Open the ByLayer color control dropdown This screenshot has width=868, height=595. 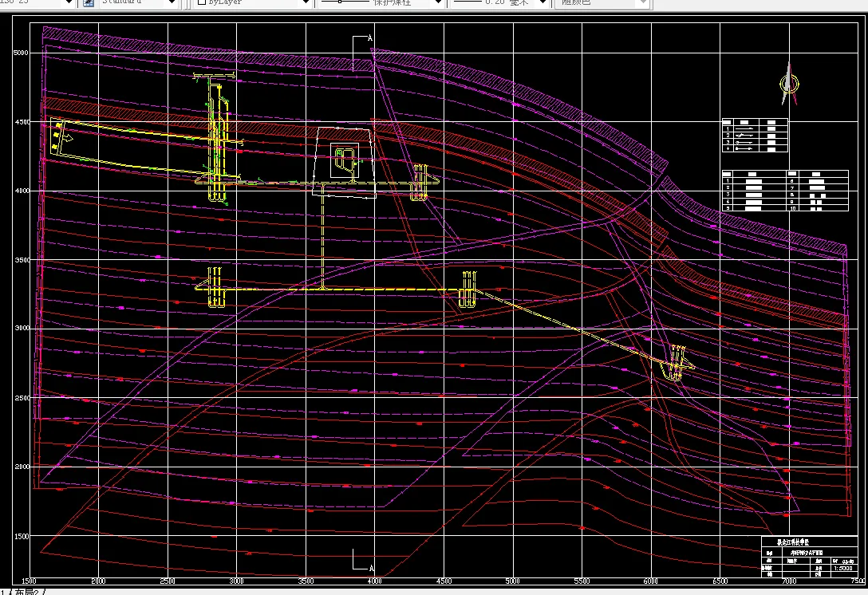click(x=306, y=2)
